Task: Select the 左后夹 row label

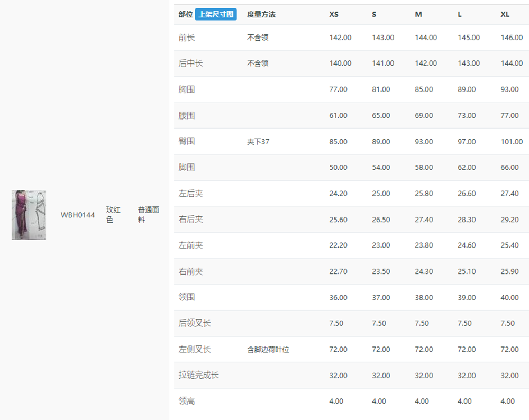Action: point(190,193)
